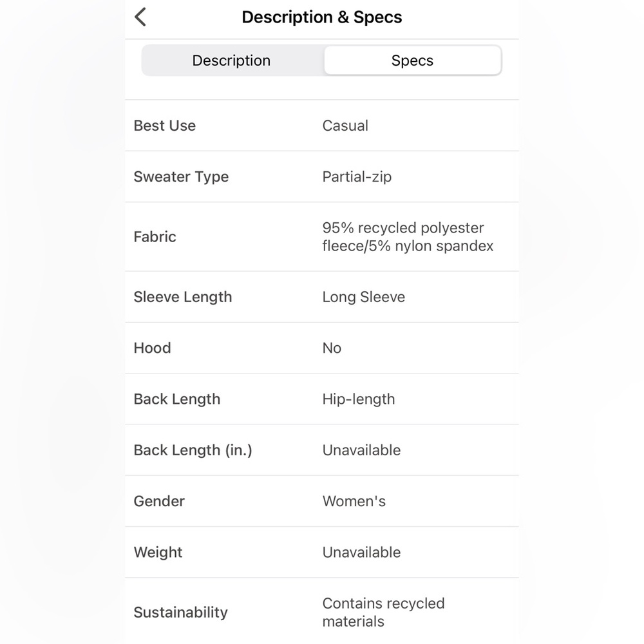
Task: Select the Fabric row label
Action: click(155, 237)
